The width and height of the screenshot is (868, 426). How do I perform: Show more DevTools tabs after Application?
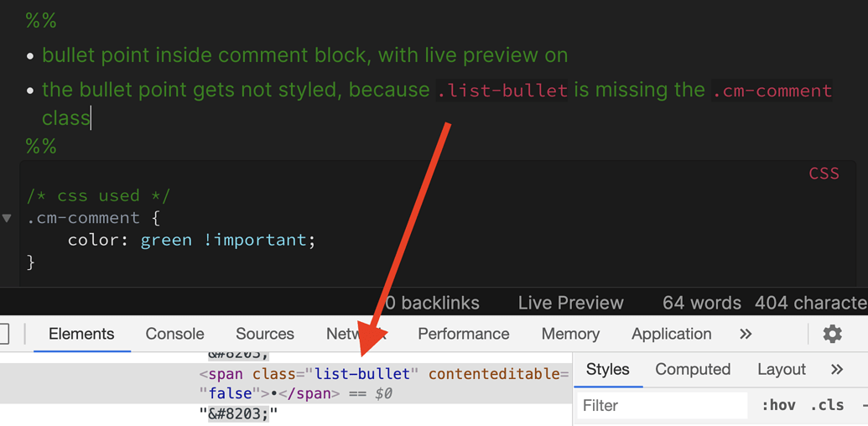pos(746,334)
